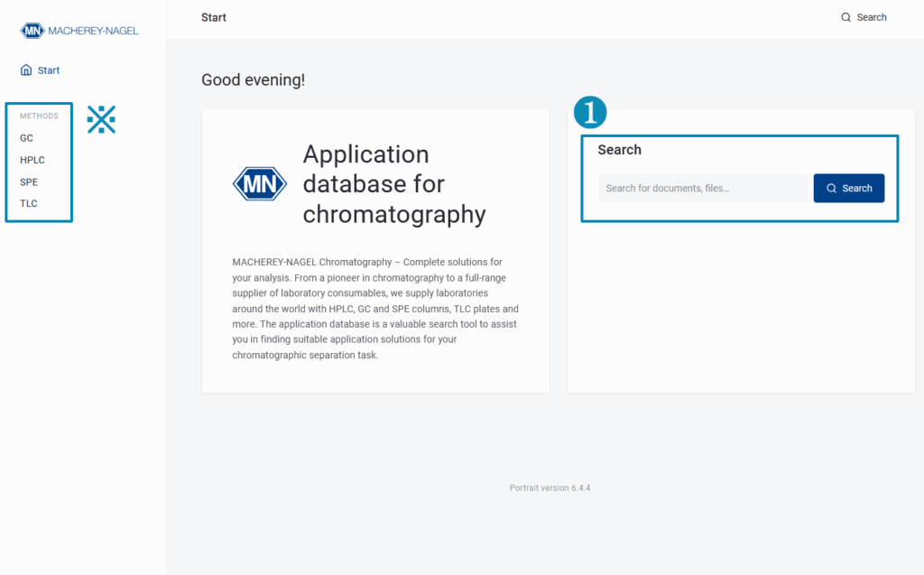
Task: Click the Search card heading
Action: (619, 150)
